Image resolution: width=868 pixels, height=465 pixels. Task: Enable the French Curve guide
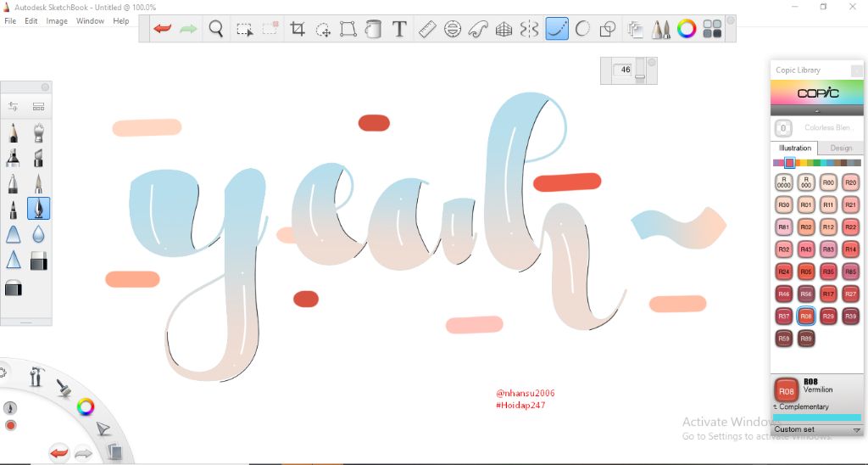tap(478, 29)
